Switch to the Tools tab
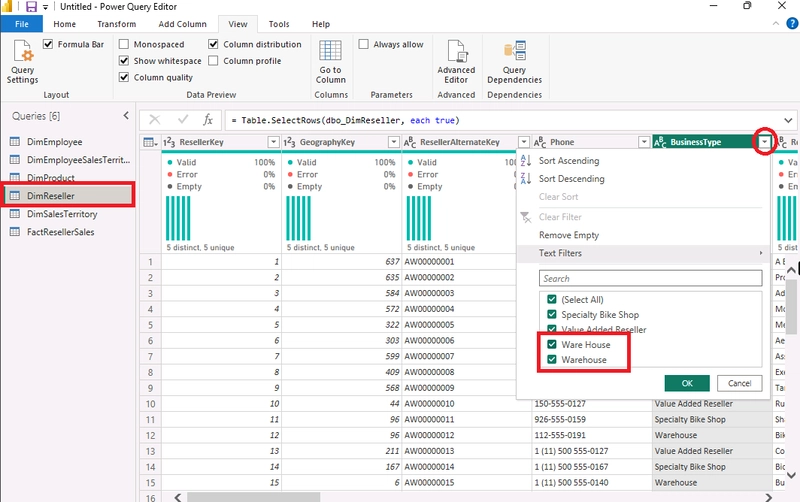Image resolution: width=800 pixels, height=502 pixels. pos(279,24)
